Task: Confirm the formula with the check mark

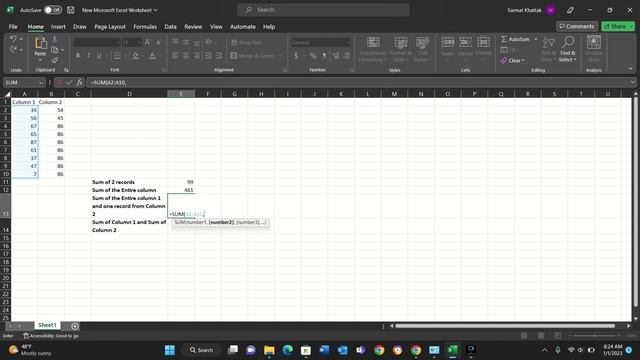Action: tap(69, 82)
